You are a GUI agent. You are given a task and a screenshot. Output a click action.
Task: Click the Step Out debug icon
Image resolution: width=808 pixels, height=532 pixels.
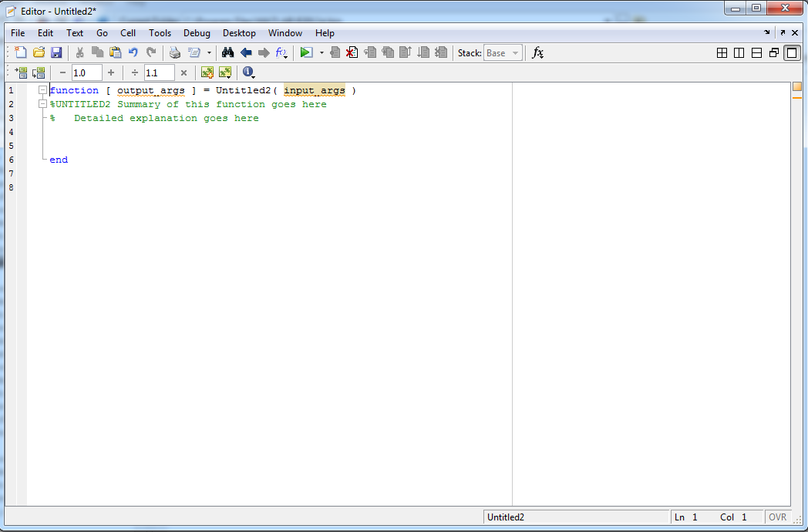click(405, 52)
